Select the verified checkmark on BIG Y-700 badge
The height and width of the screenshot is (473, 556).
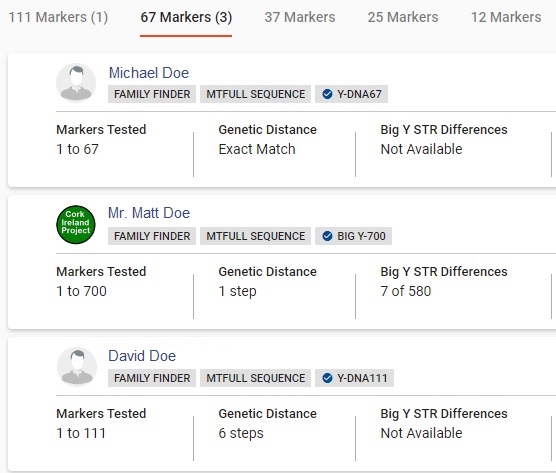click(x=327, y=236)
